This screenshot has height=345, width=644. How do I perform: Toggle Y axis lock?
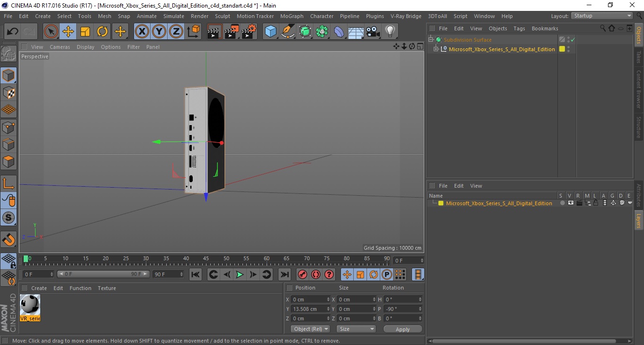point(159,32)
